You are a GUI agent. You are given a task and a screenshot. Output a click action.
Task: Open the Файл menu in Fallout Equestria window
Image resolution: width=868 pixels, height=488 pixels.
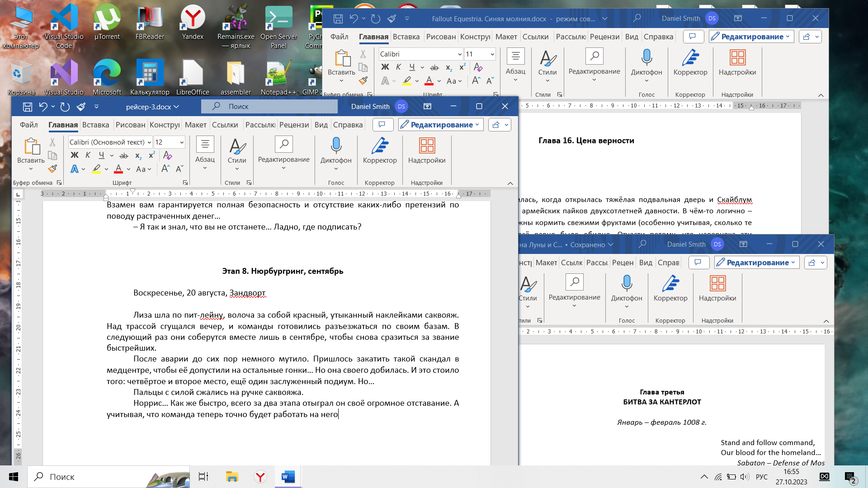pos(339,37)
